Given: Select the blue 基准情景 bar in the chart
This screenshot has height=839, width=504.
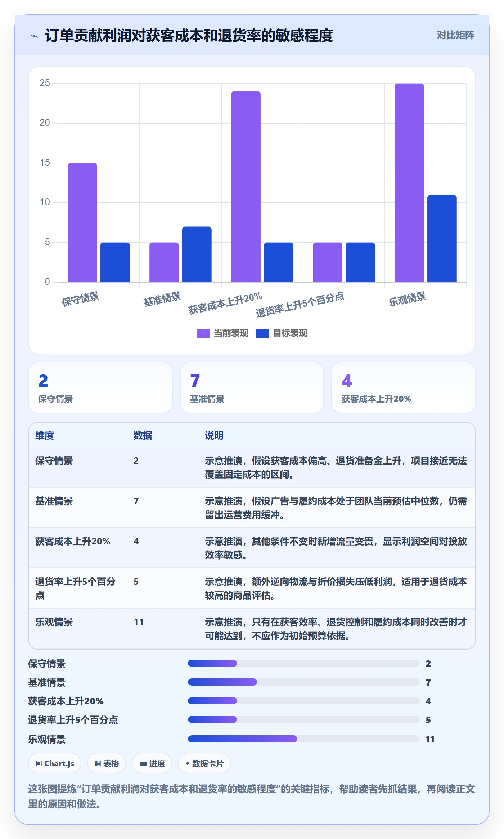Looking at the screenshot, I should [197, 254].
